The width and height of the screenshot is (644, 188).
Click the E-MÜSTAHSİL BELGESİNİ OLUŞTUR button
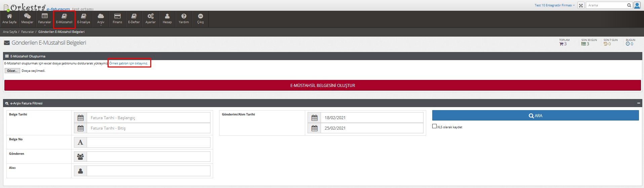[x=322, y=85]
